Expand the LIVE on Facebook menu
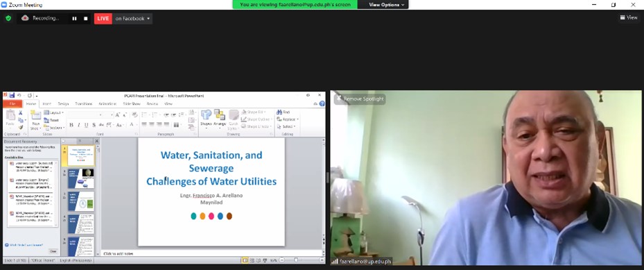The height and width of the screenshot is (270, 644). click(132, 19)
